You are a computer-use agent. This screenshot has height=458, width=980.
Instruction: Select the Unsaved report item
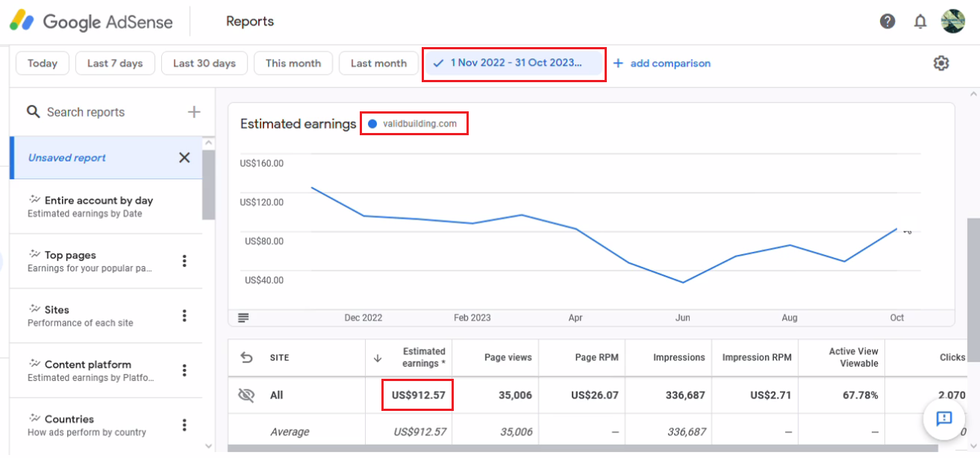coord(106,158)
